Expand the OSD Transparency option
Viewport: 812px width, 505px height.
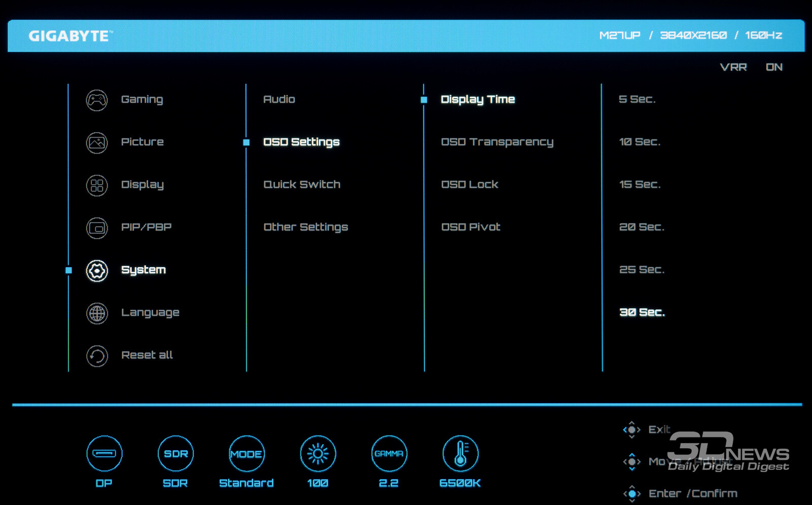coord(497,142)
